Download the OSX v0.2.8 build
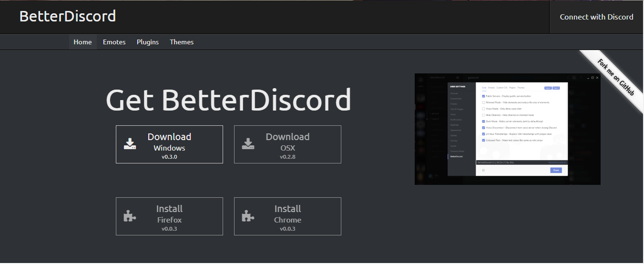The width and height of the screenshot is (644, 264). 287,144
